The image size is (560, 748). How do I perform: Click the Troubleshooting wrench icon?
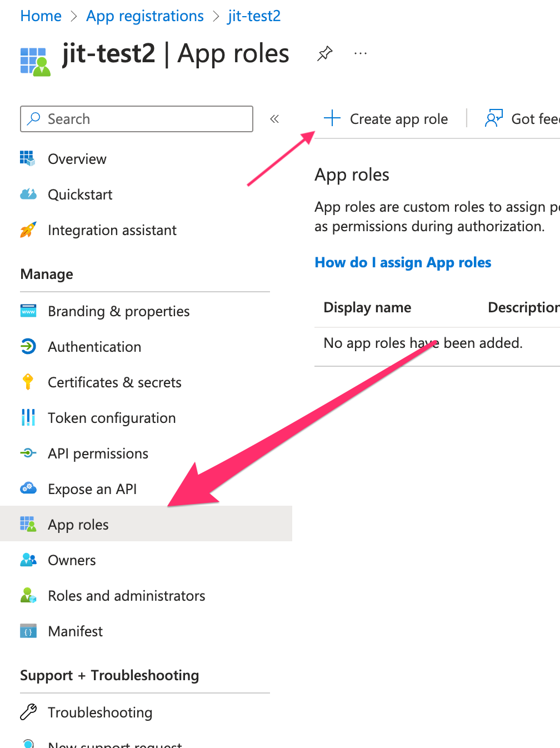(28, 712)
